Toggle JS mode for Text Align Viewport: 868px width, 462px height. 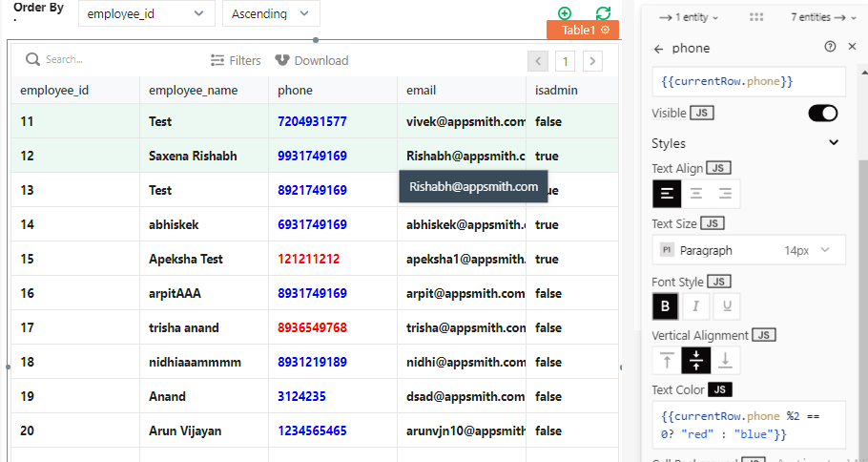point(718,168)
